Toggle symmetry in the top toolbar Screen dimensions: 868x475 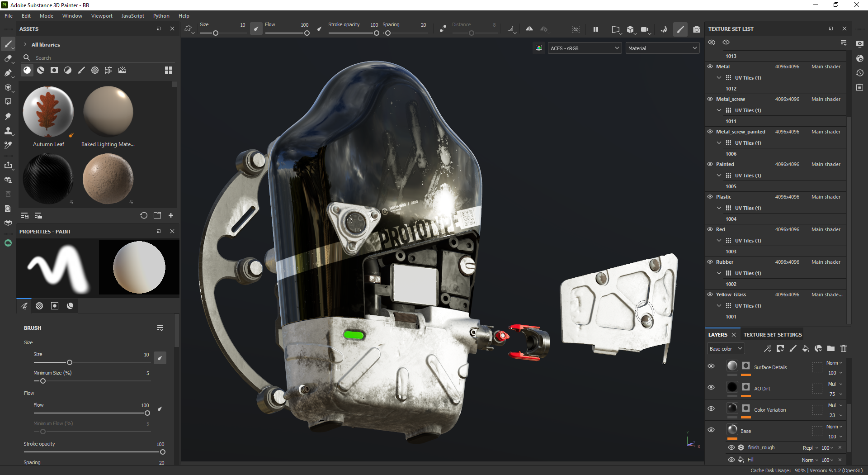coord(529,29)
